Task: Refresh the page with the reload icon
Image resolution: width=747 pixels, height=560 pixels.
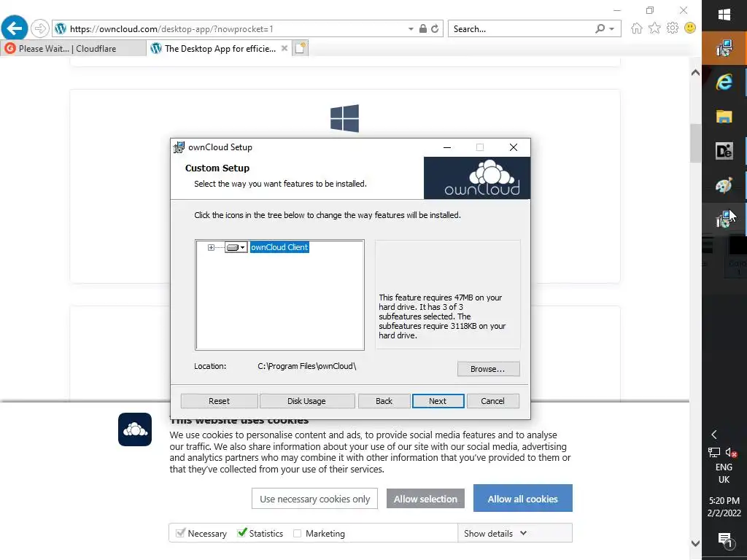Action: (435, 28)
